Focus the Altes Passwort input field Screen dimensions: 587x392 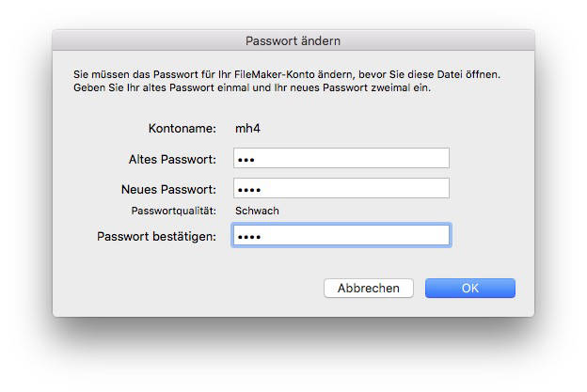click(341, 158)
